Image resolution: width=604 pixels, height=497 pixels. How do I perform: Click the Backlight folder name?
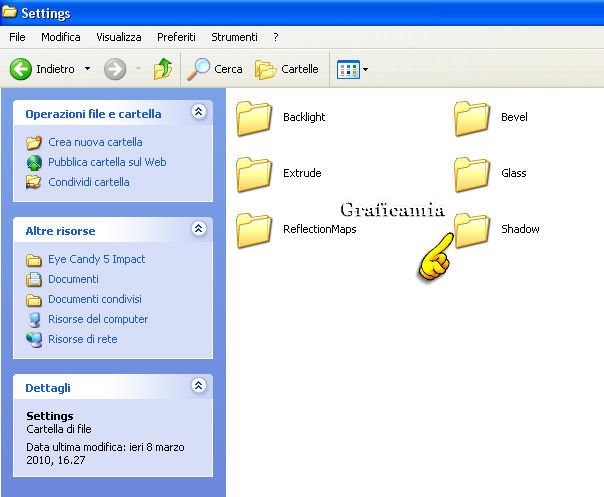[x=304, y=117]
